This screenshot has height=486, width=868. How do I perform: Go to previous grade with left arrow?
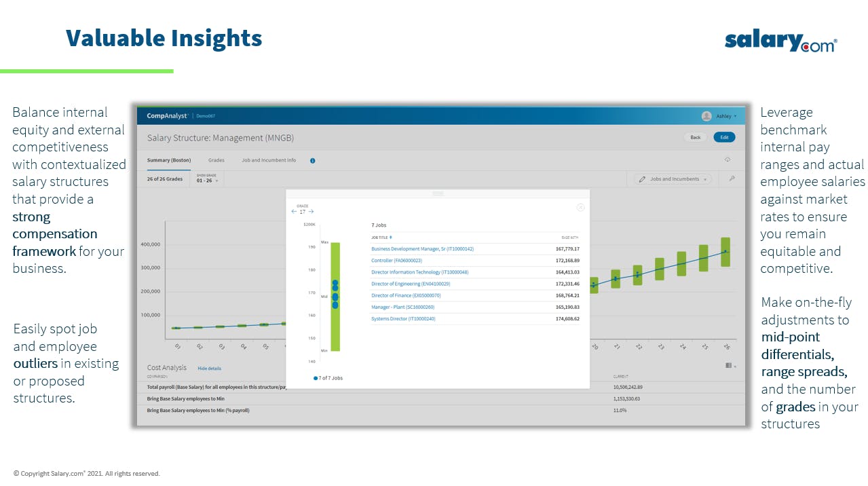(x=294, y=212)
